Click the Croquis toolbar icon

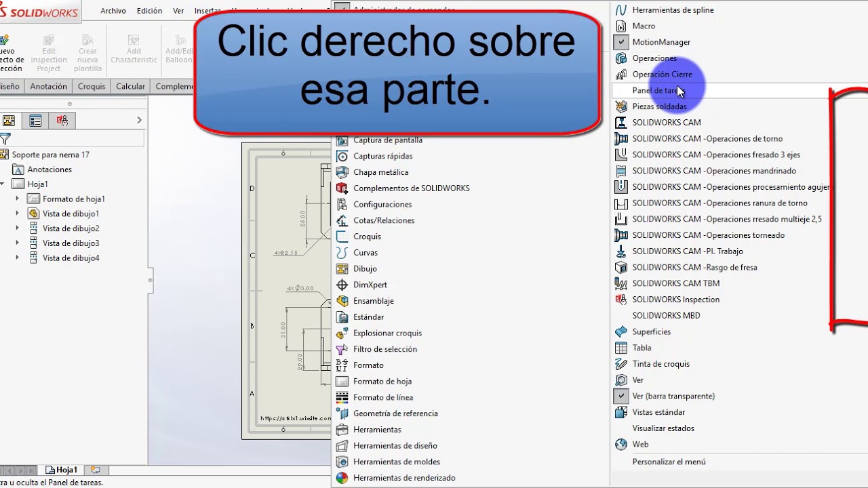(342, 237)
